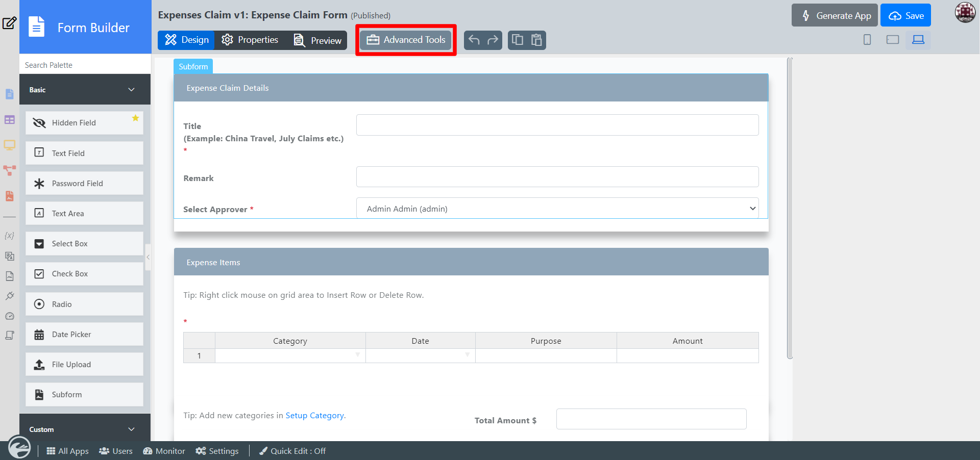Open the performance gauge icon in sidebar
980x460 pixels.
click(x=10, y=316)
